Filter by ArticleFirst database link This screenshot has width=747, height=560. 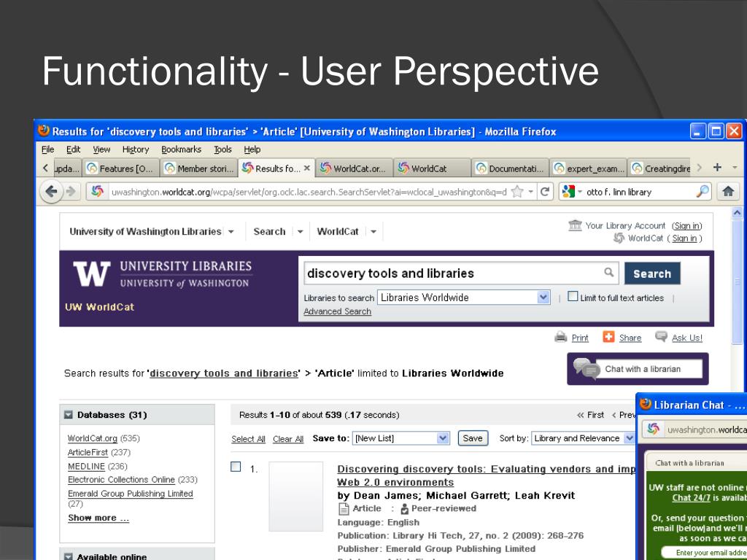click(88, 452)
